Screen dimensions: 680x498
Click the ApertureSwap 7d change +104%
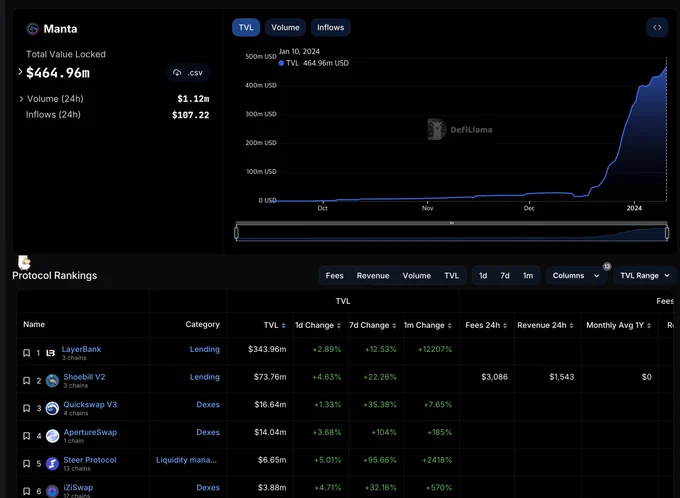pos(384,432)
